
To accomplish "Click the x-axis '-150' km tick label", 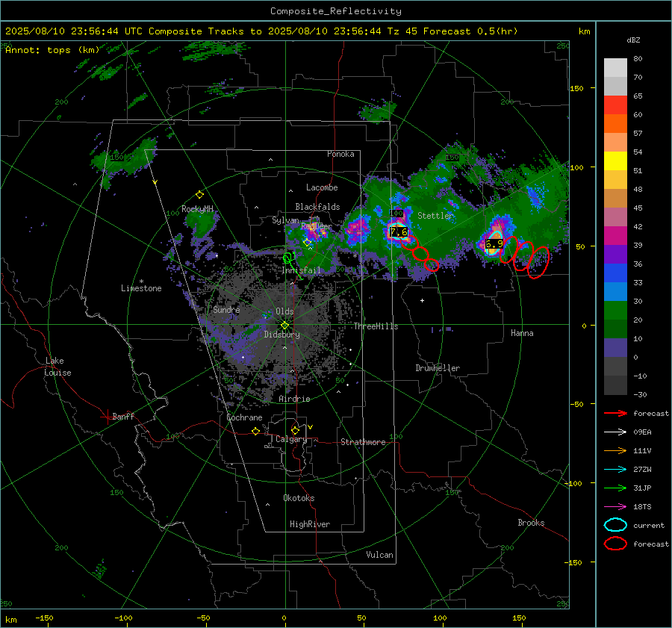I will pos(44,618).
